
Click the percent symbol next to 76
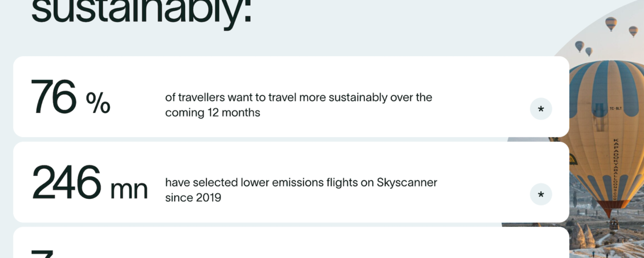[98, 103]
